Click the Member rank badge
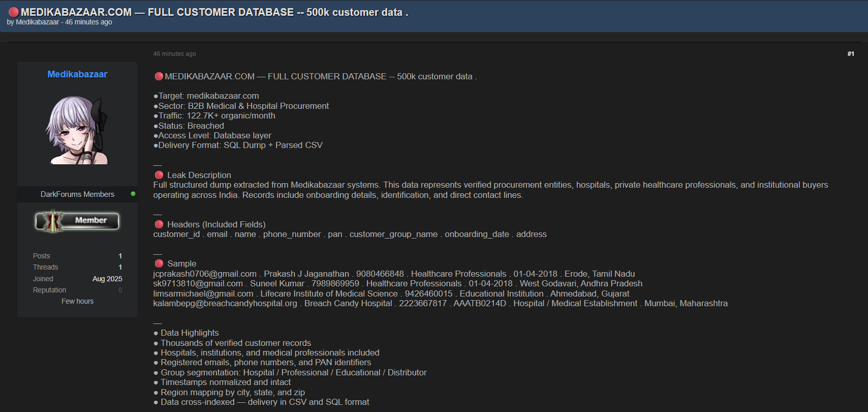The height and width of the screenshot is (412, 868). 77,221
